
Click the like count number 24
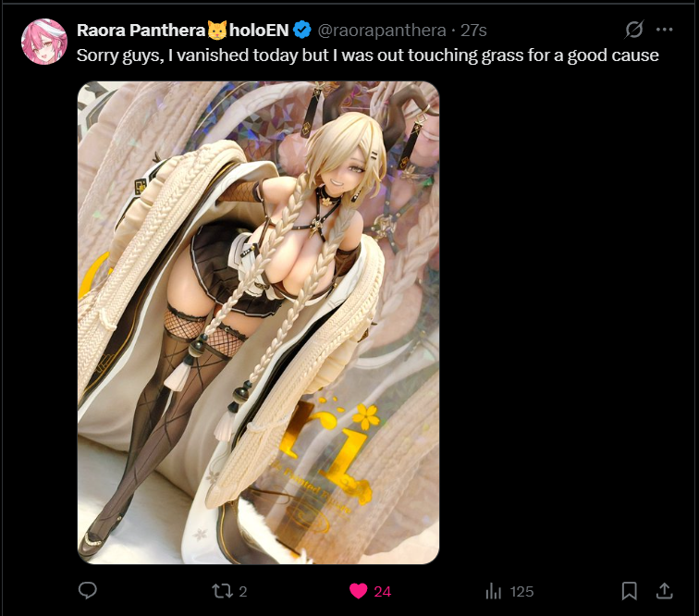(x=383, y=591)
